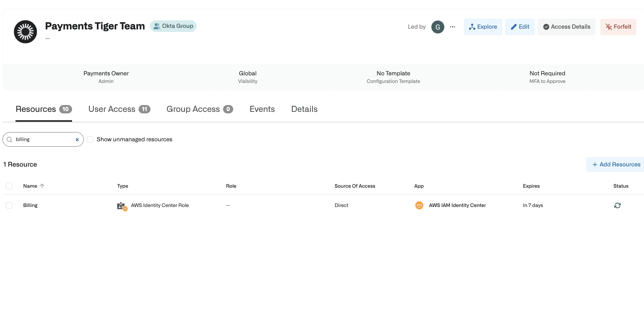Switch to the Group Access tab
Image resolution: width=644 pixels, height=311 pixels.
click(x=200, y=109)
